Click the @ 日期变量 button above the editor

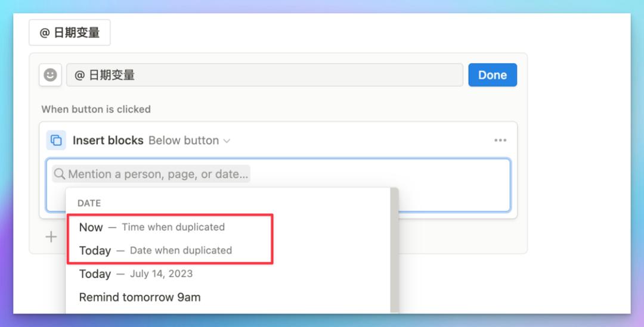tap(69, 32)
